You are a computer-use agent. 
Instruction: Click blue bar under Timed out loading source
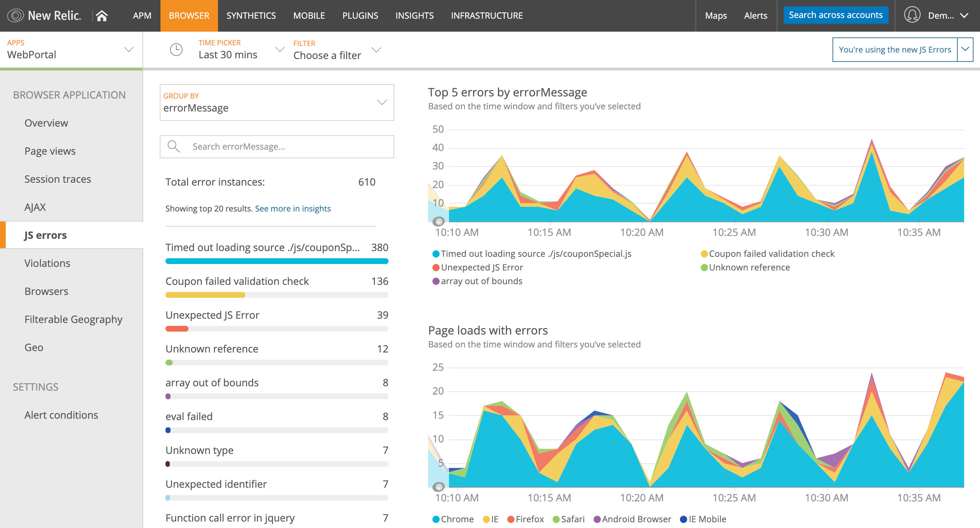coord(277,261)
